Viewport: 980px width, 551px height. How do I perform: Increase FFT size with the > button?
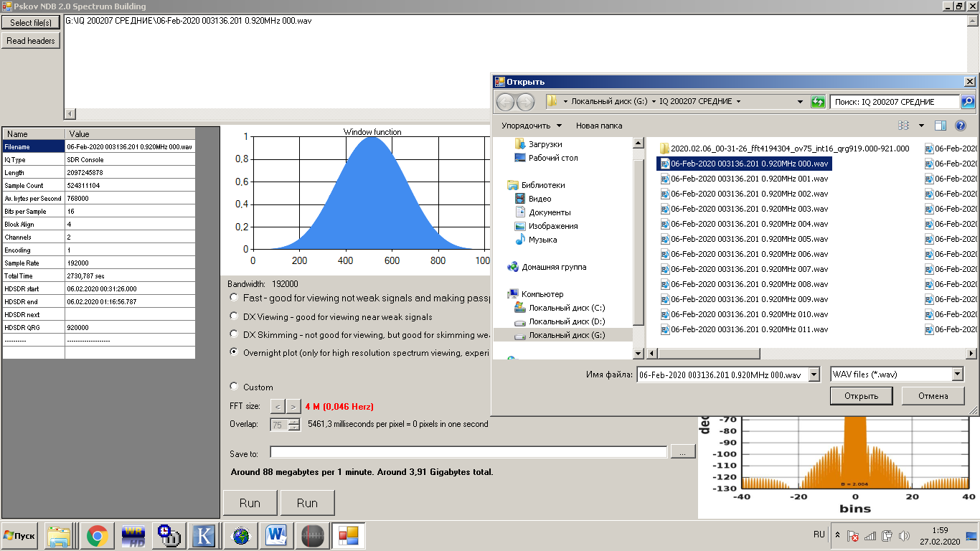pos(292,407)
